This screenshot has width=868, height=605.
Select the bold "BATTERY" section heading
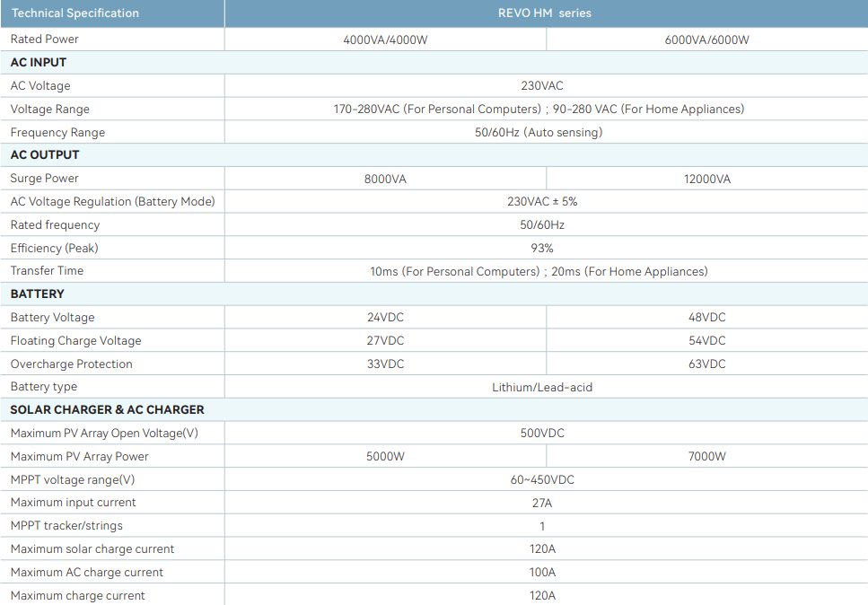37,294
